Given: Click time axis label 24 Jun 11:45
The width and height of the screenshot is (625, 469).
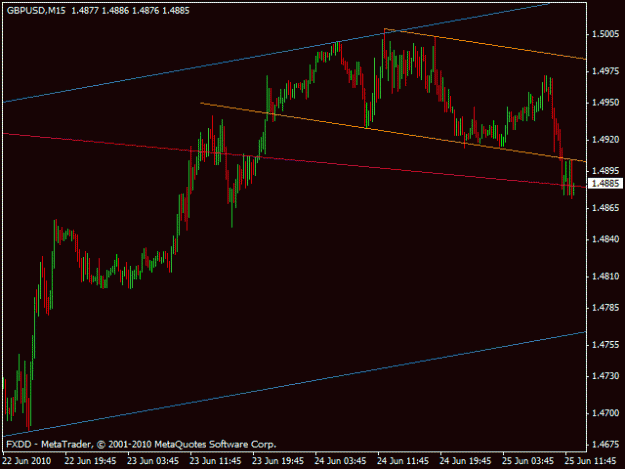Looking at the screenshot, I should [403, 461].
